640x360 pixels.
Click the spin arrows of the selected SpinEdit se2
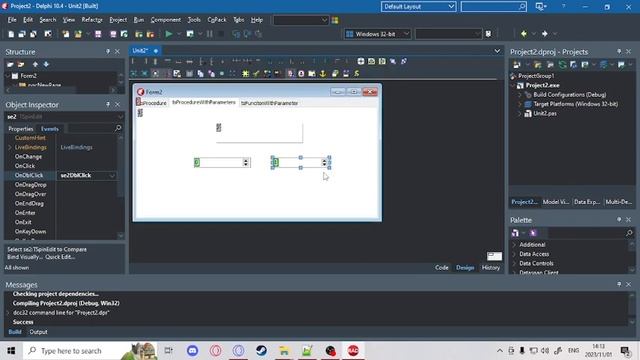(324, 162)
